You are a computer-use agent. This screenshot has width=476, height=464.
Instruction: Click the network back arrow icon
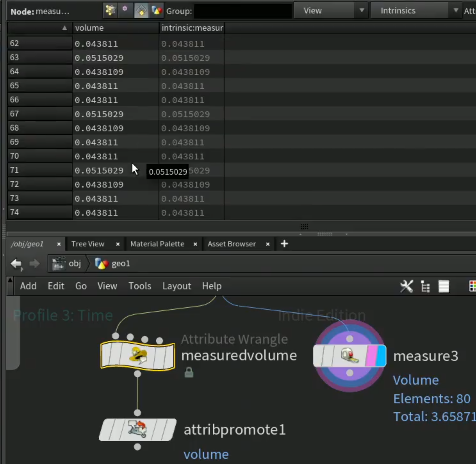[16, 264]
